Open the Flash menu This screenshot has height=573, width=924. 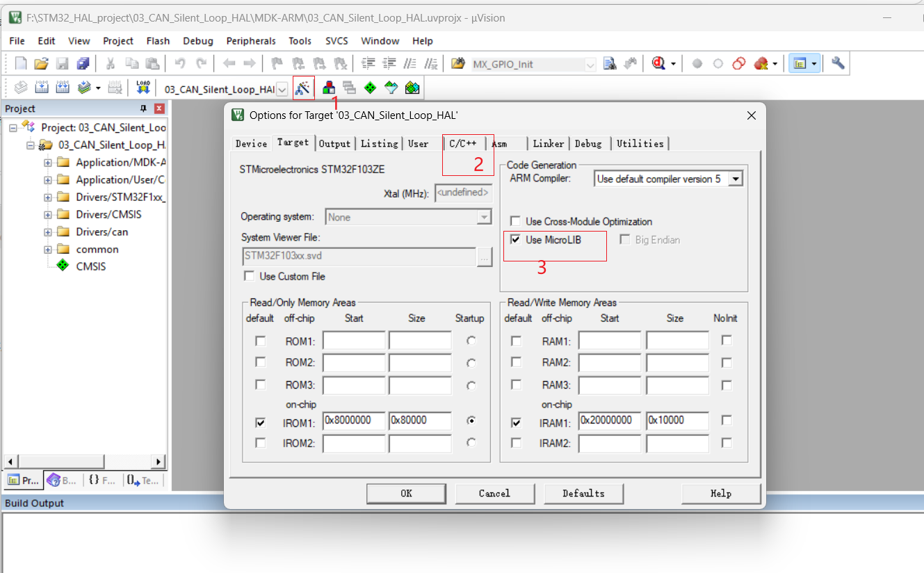coord(159,41)
